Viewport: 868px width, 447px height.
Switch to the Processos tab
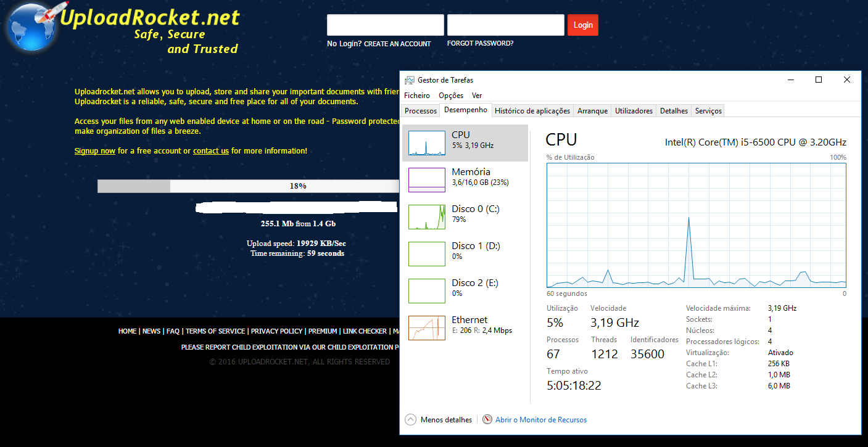[x=421, y=111]
